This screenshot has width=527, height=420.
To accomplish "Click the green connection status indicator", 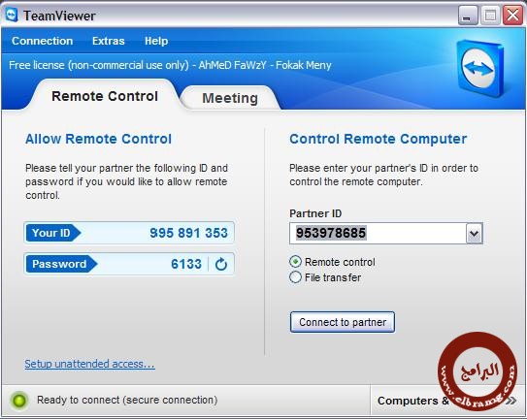I will tap(18, 401).
